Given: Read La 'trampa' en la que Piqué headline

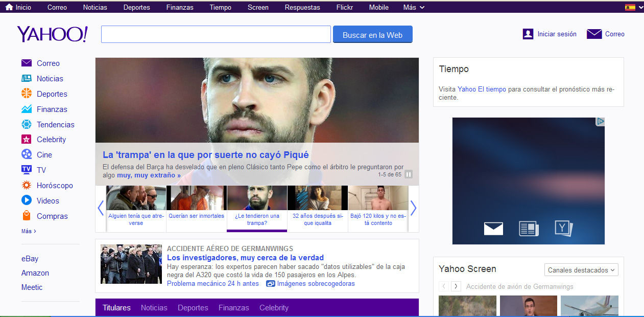Looking at the screenshot, I should point(206,155).
